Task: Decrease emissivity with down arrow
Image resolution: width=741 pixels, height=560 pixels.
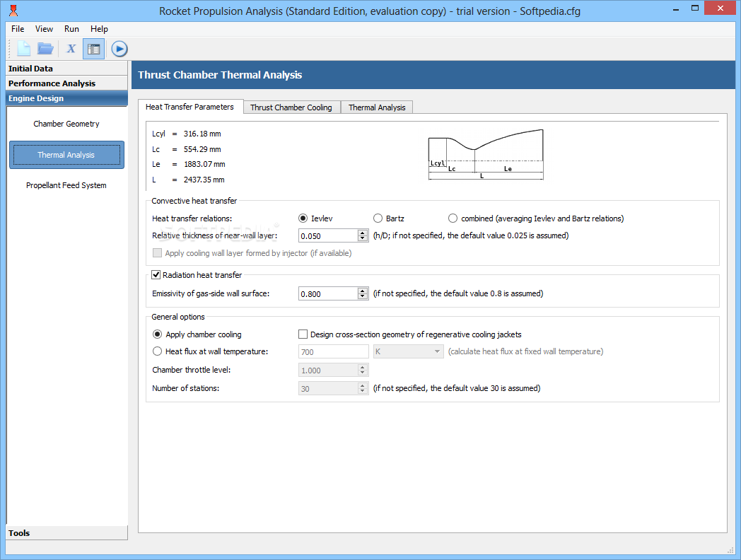Action: [363, 296]
